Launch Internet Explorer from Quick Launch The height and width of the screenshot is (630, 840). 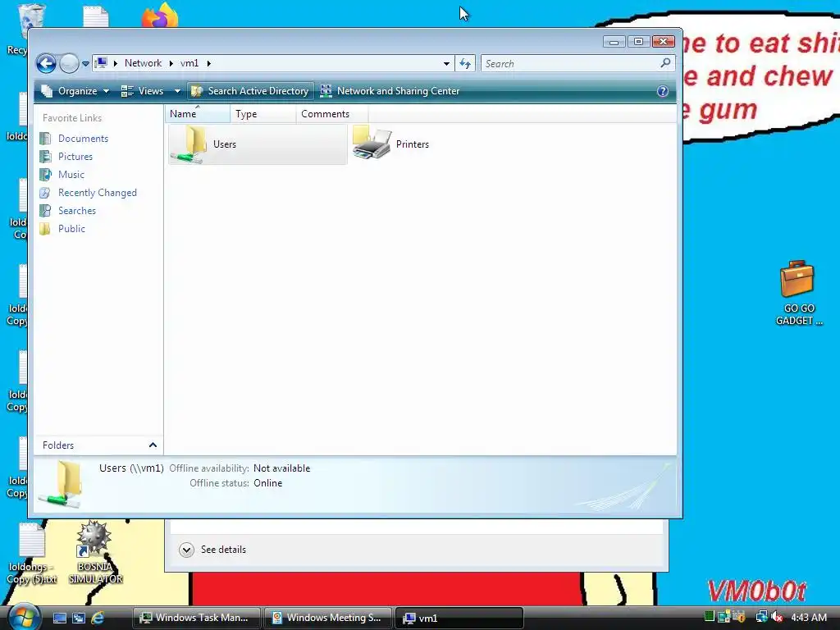pyautogui.click(x=98, y=618)
